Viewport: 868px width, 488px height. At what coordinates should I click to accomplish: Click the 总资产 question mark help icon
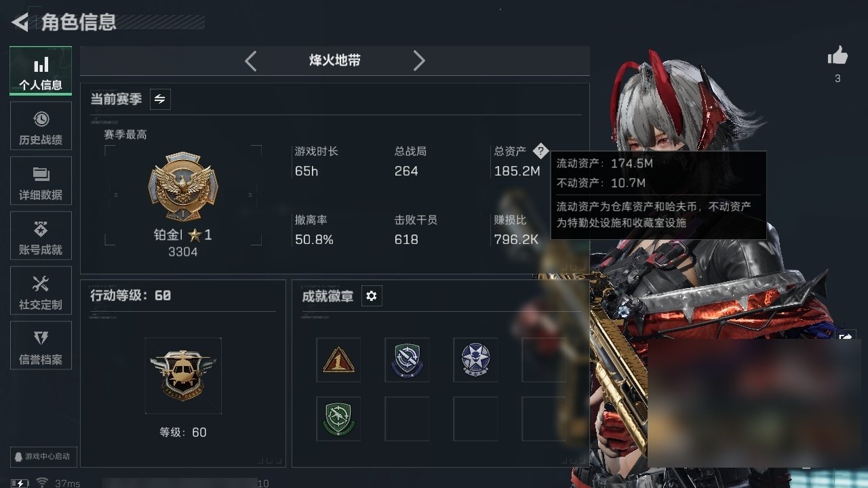[x=540, y=151]
